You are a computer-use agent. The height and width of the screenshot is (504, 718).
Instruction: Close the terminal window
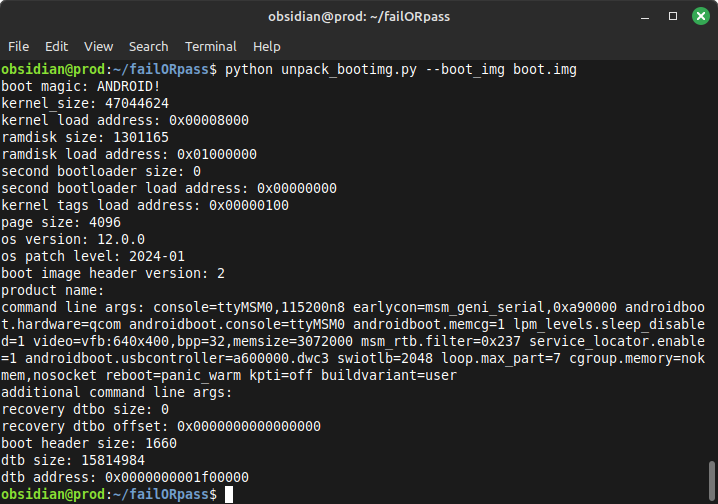(698, 16)
